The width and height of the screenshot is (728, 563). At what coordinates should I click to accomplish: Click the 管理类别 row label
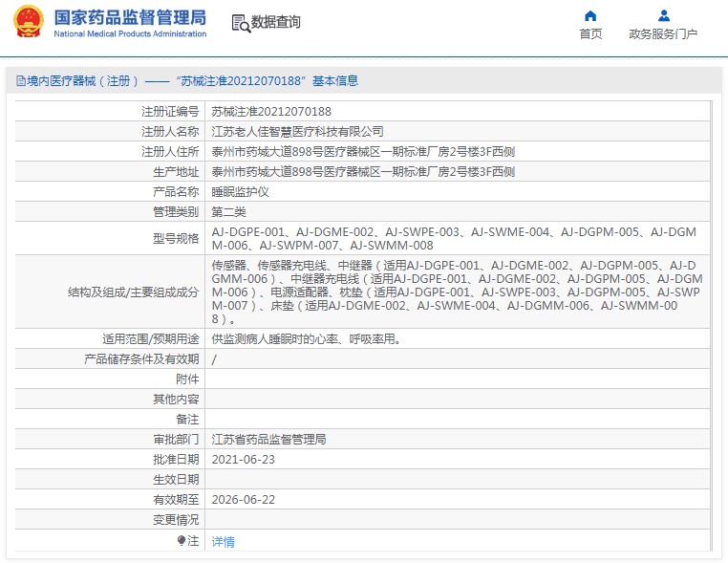point(176,212)
